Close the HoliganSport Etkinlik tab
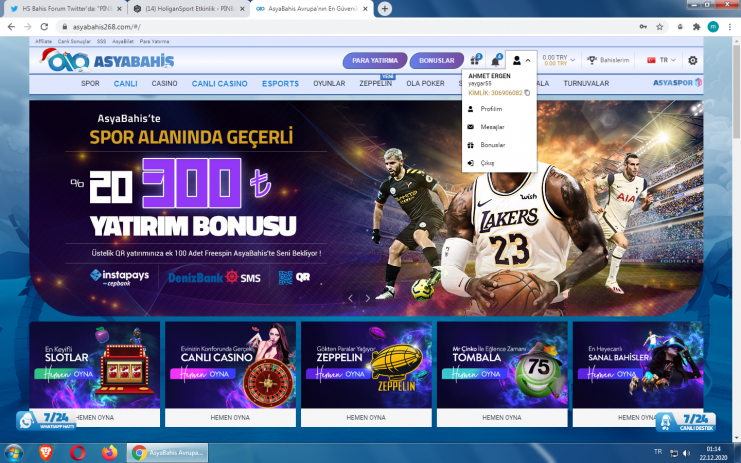 coord(242,9)
